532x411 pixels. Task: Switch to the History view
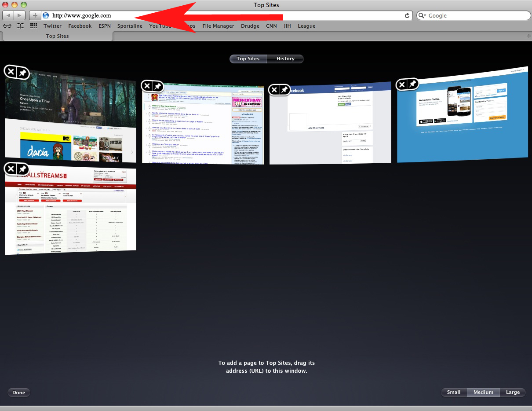pos(285,59)
